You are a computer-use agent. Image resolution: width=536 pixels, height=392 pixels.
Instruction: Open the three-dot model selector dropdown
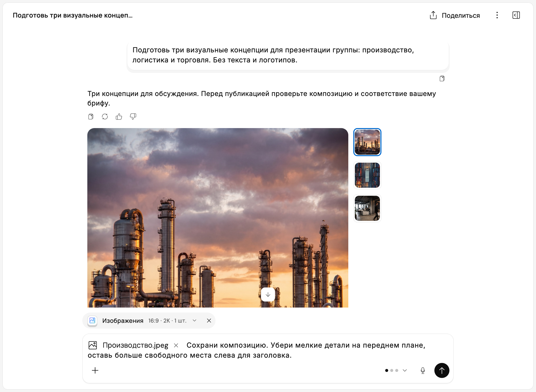pyautogui.click(x=396, y=370)
